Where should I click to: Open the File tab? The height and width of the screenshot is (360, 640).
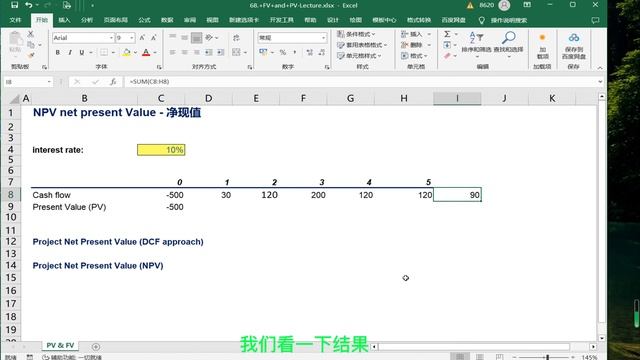tap(15, 20)
